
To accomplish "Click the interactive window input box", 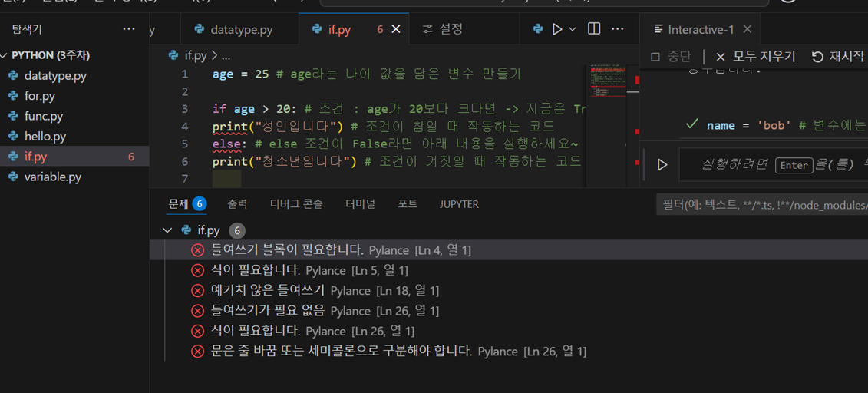I will pyautogui.click(x=774, y=164).
